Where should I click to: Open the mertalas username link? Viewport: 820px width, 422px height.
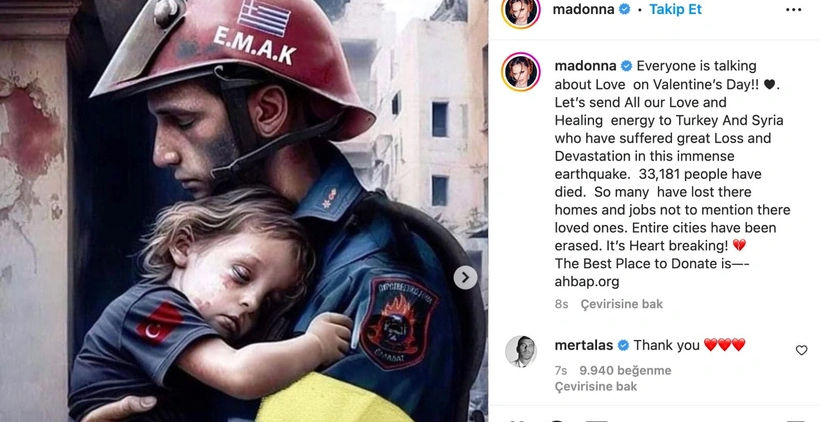[x=584, y=345]
